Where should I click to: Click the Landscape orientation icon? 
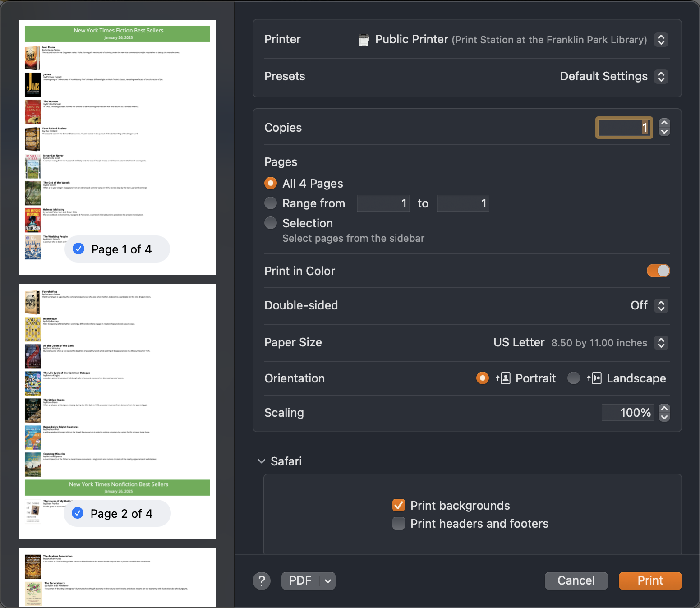point(594,378)
